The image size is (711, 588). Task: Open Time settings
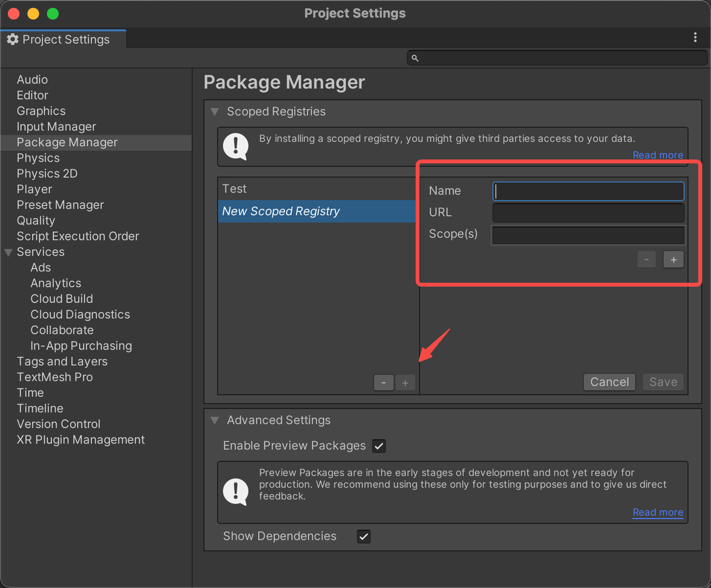pos(30,392)
